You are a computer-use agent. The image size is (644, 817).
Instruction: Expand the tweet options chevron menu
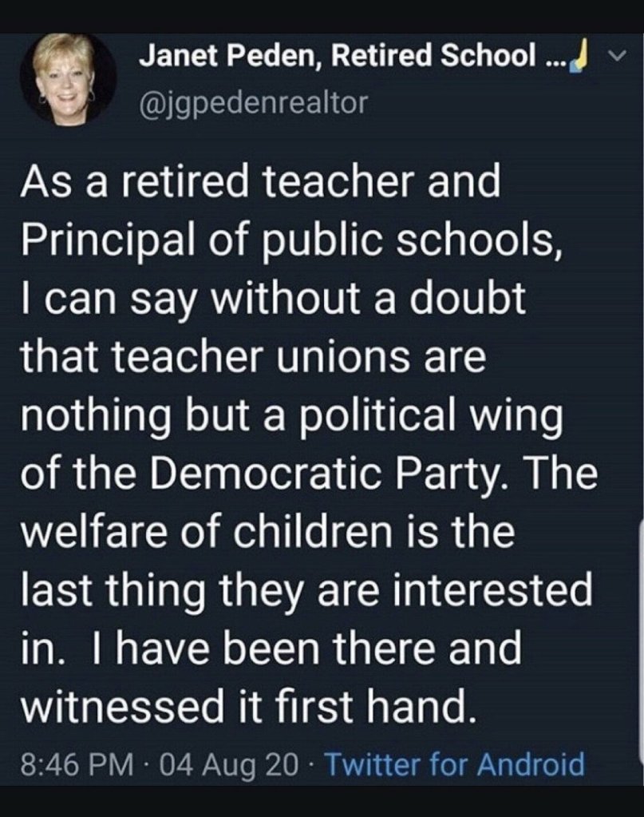click(x=618, y=57)
